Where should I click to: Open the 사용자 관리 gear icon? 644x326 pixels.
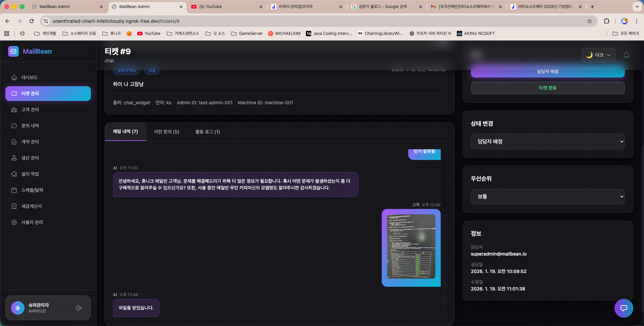tap(14, 222)
